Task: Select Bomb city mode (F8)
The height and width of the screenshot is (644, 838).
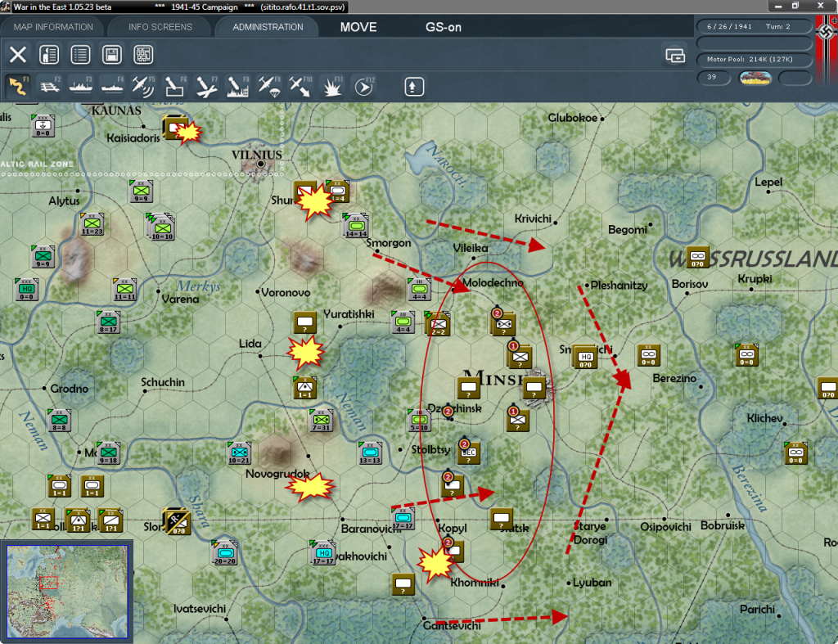Action: (x=237, y=87)
